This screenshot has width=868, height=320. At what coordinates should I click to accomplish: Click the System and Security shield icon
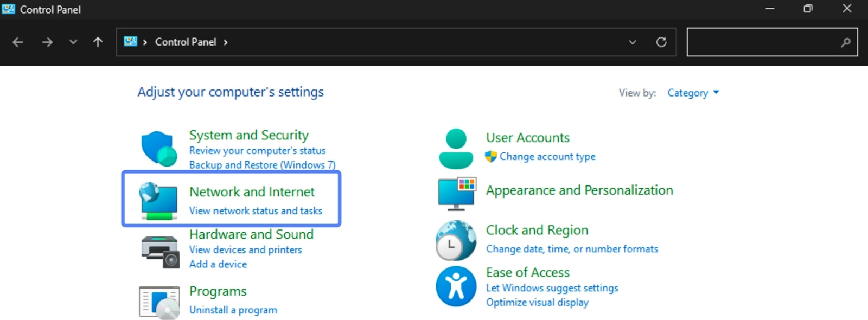click(x=158, y=148)
